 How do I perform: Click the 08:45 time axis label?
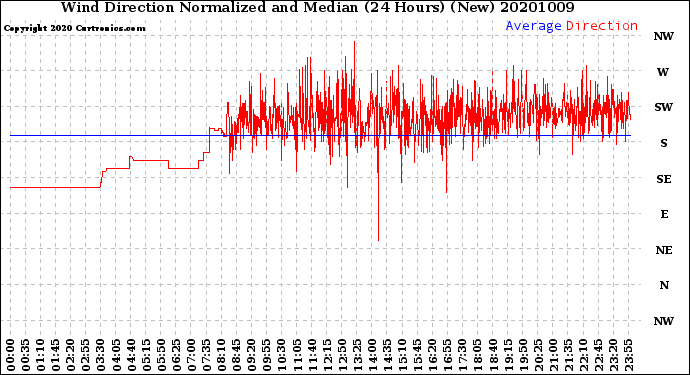pos(236,355)
